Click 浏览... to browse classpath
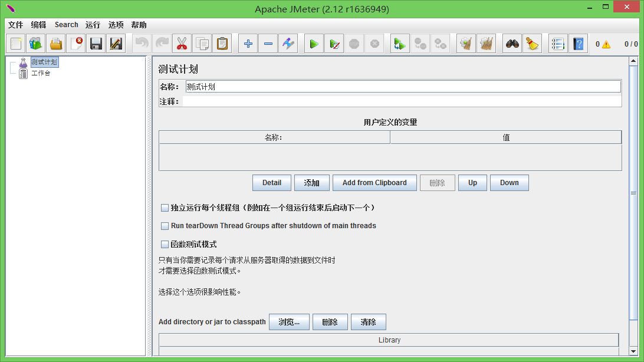The height and width of the screenshot is (362, 644). [289, 322]
